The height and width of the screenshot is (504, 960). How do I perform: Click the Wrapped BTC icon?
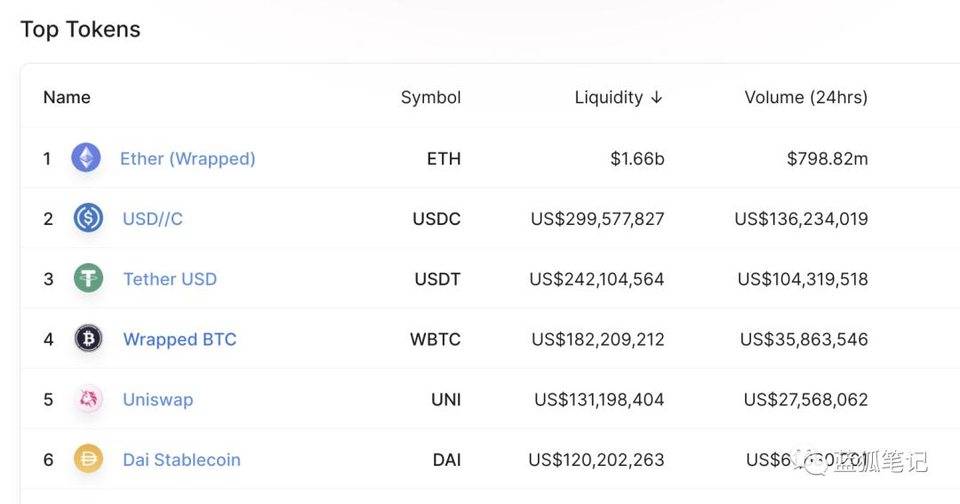pos(88,339)
